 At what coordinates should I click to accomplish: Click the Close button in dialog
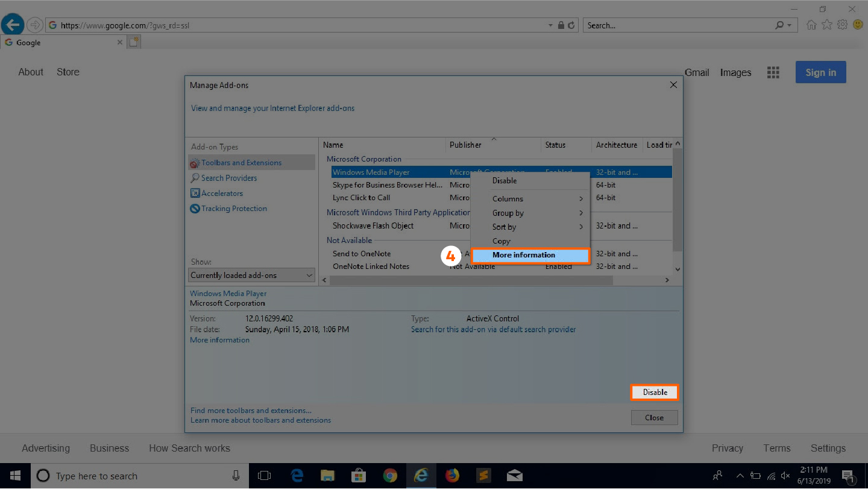click(x=655, y=417)
